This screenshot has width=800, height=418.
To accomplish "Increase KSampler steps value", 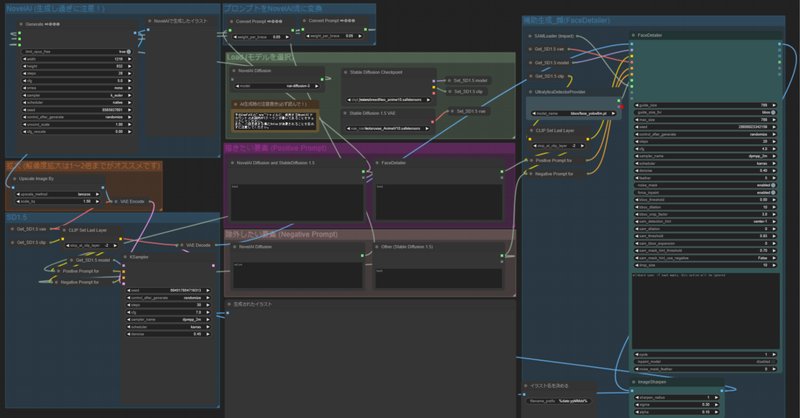I will (208, 305).
